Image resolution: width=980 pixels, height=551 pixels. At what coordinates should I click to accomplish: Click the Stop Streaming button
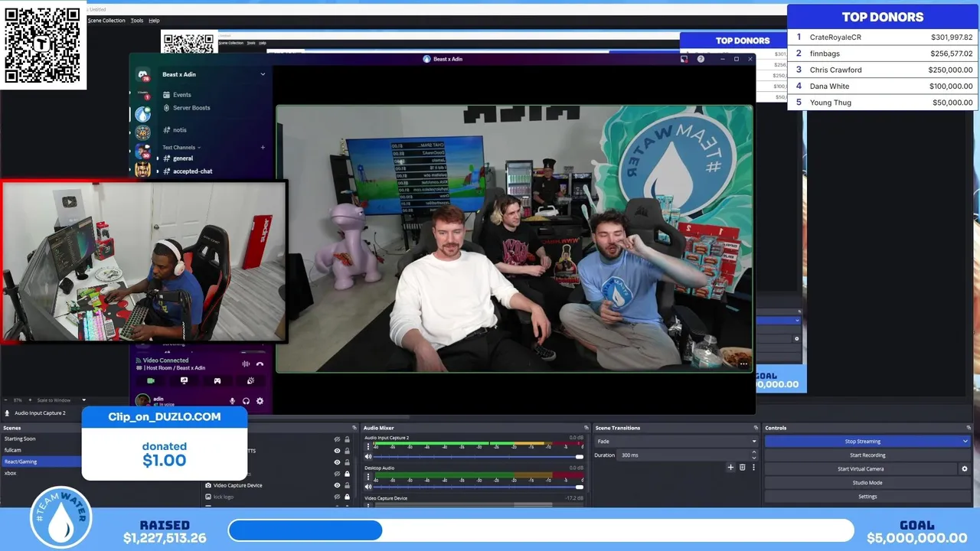coord(862,442)
